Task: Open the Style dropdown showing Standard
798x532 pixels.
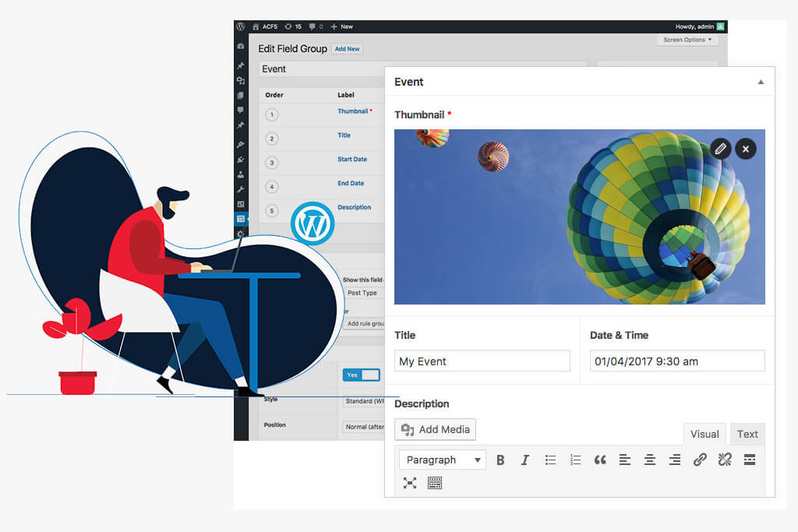Action: (x=364, y=401)
